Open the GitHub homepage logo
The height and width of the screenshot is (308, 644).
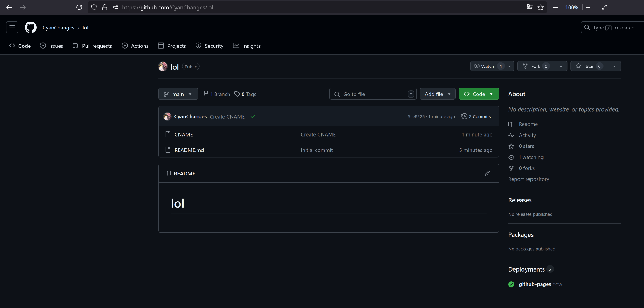coord(30,28)
